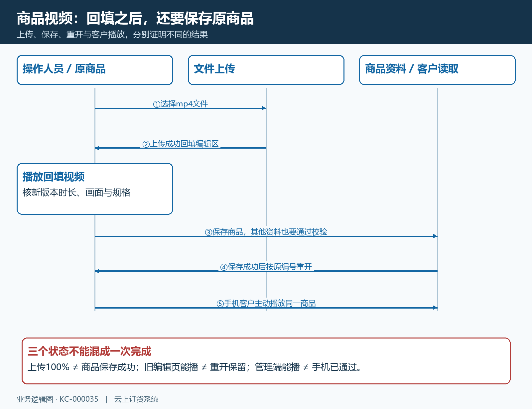This screenshot has width=532, height=409.
Task: Click the footer text '云上订货系统'
Action: click(136, 399)
